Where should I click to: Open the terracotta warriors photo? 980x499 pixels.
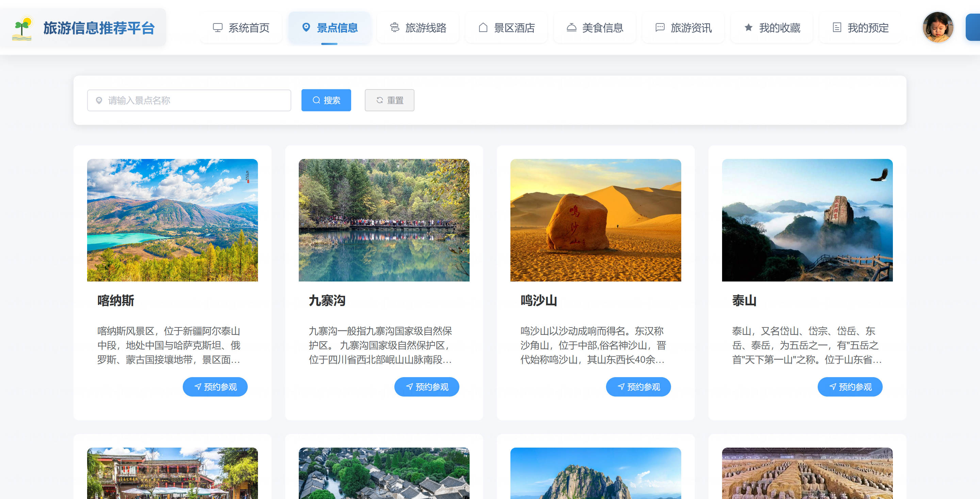[807, 473]
